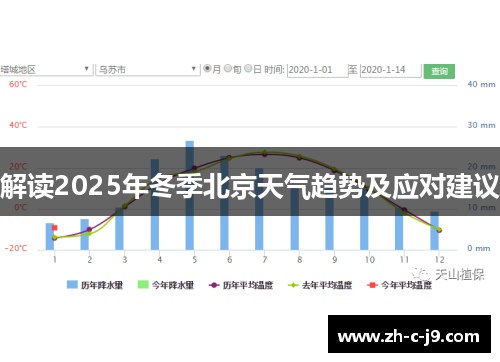The width and height of the screenshot is (500, 362).
Task: Click the headline 解读2025年冬季北京天气趋势及应对建议
Action: [x=250, y=186]
